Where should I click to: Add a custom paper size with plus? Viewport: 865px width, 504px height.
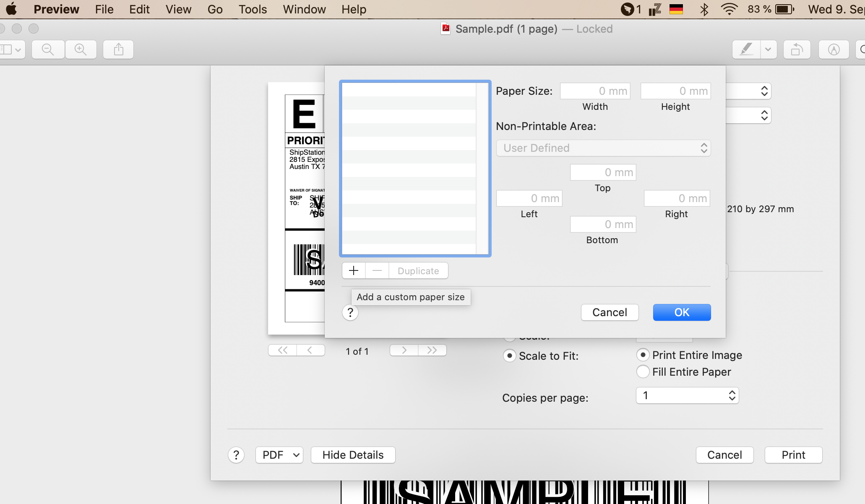pyautogui.click(x=354, y=271)
